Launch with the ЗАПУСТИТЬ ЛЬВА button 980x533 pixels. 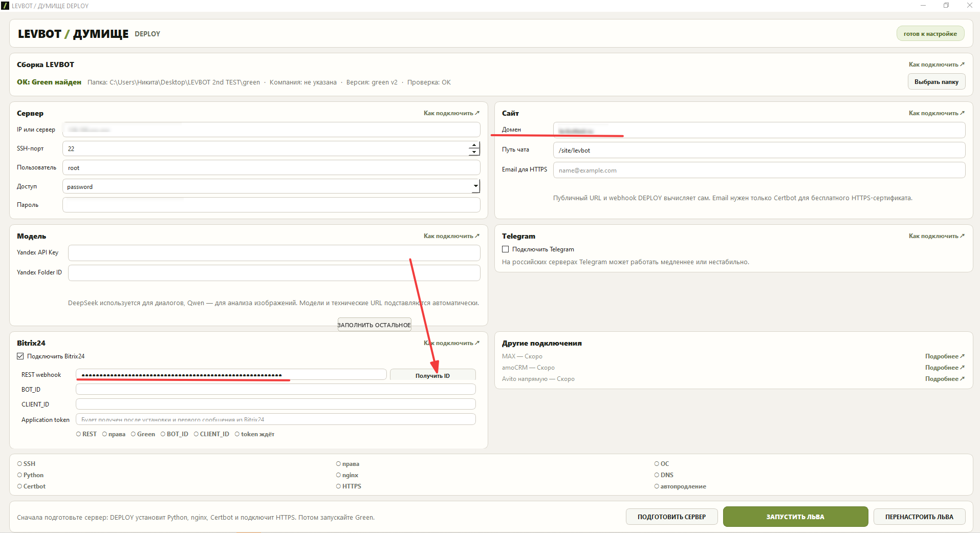coord(795,517)
